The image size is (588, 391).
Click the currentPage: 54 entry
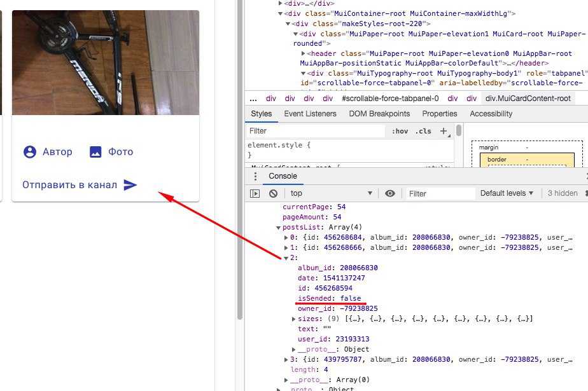pos(314,207)
